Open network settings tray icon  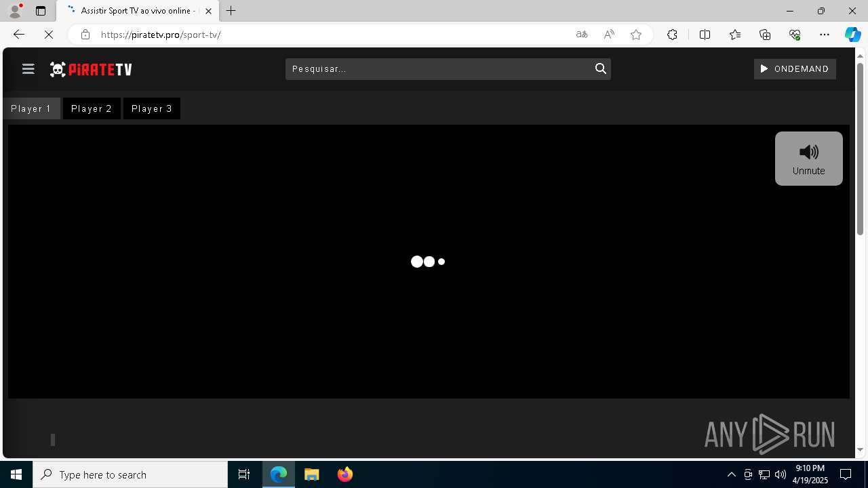[x=764, y=474]
